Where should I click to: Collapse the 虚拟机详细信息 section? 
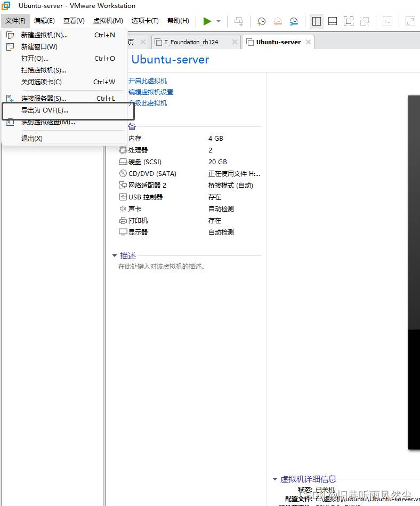275,479
